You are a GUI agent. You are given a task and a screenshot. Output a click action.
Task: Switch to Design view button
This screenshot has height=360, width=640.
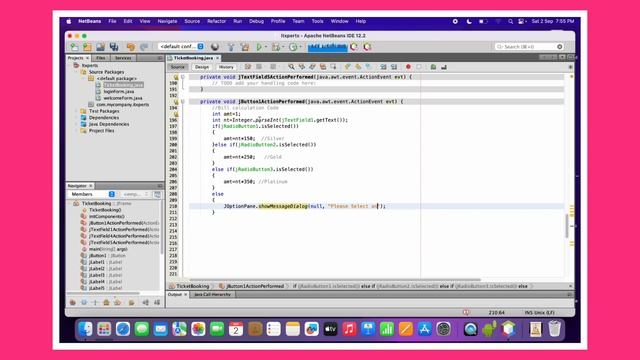tap(202, 67)
